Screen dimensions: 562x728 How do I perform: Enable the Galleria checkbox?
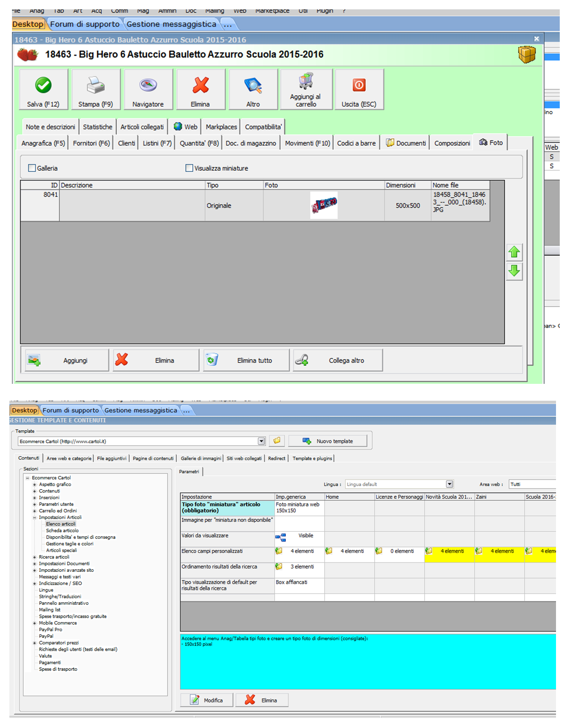(x=32, y=168)
